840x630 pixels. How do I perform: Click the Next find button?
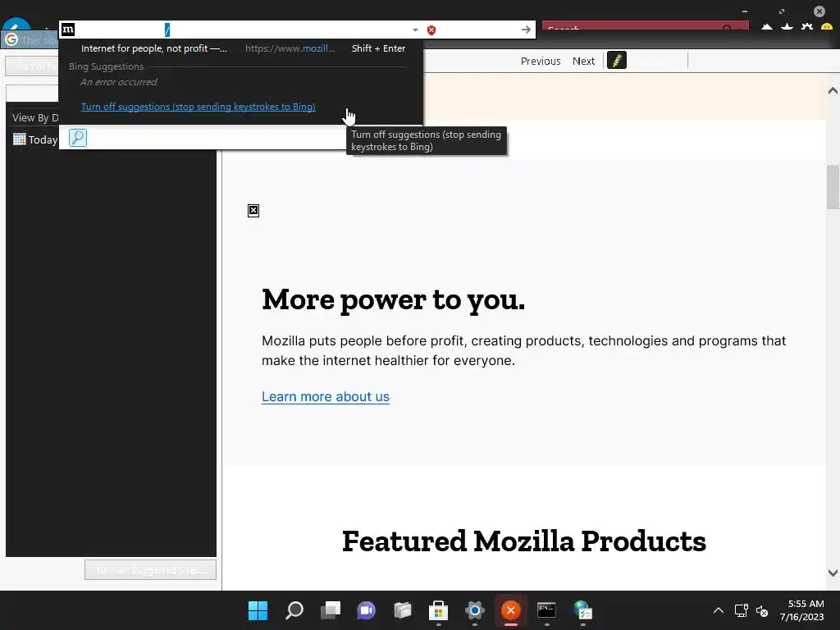coord(583,61)
